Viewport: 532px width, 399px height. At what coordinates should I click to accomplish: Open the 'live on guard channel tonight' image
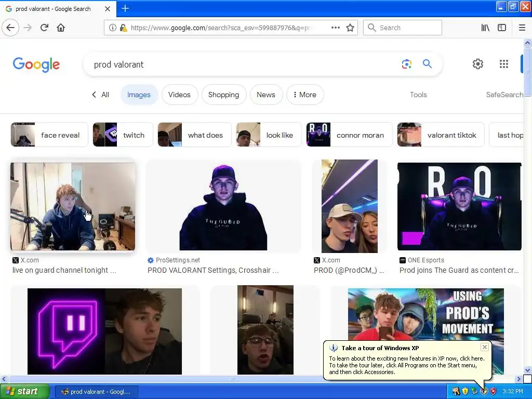73,207
